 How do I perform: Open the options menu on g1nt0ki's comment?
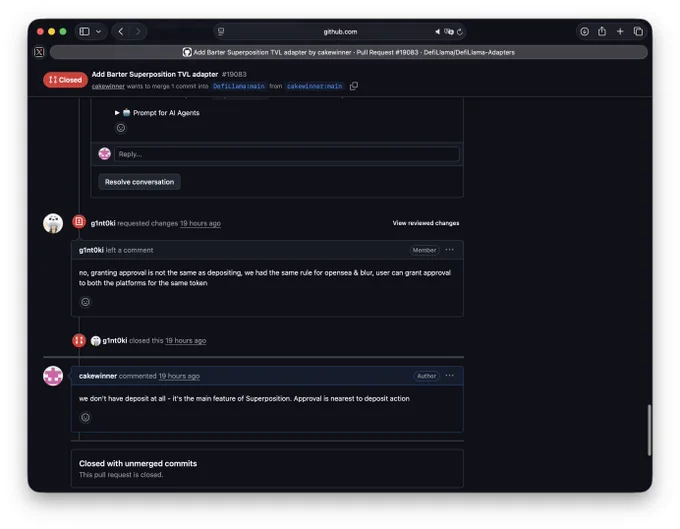point(450,250)
